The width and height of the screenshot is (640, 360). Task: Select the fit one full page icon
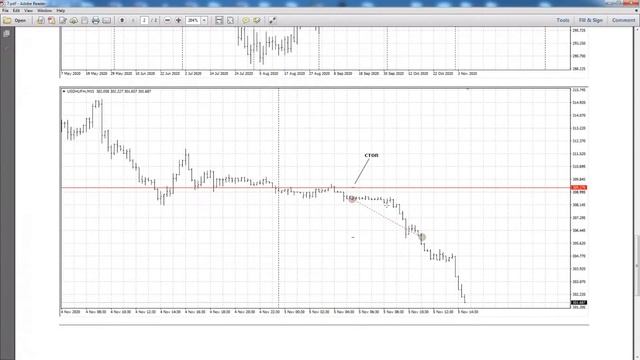pos(230,20)
